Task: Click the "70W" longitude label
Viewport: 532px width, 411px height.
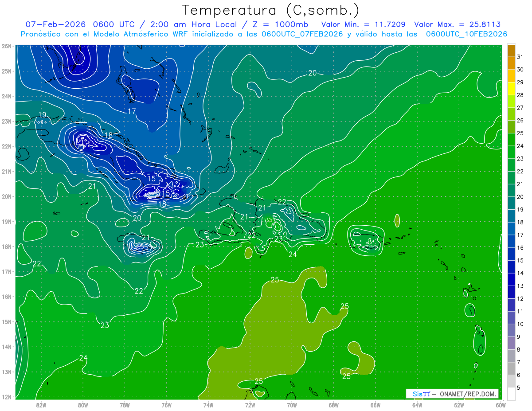Action: click(292, 404)
